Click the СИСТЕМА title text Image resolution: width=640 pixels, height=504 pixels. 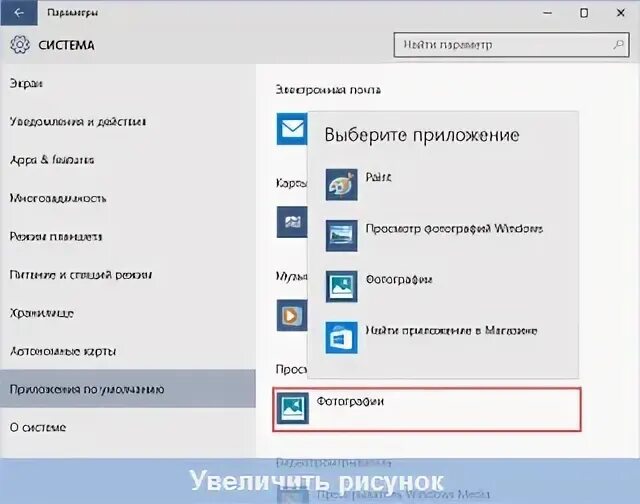pos(66,45)
